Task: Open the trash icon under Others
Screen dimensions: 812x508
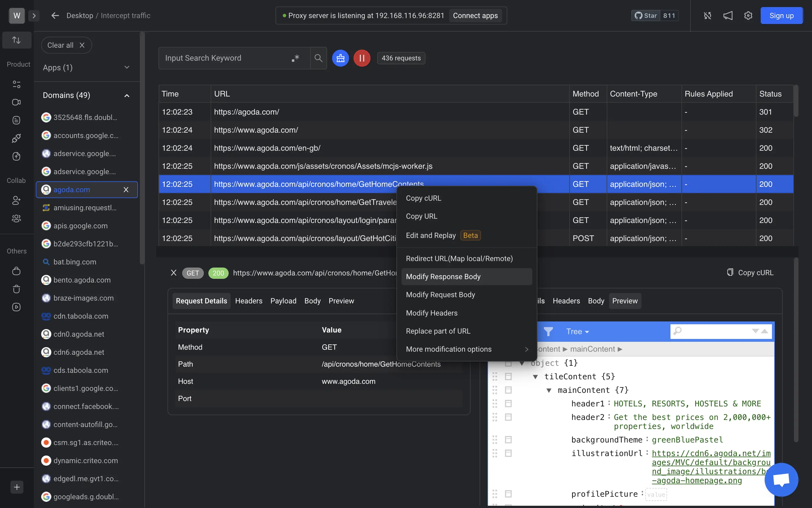Action: click(16, 289)
